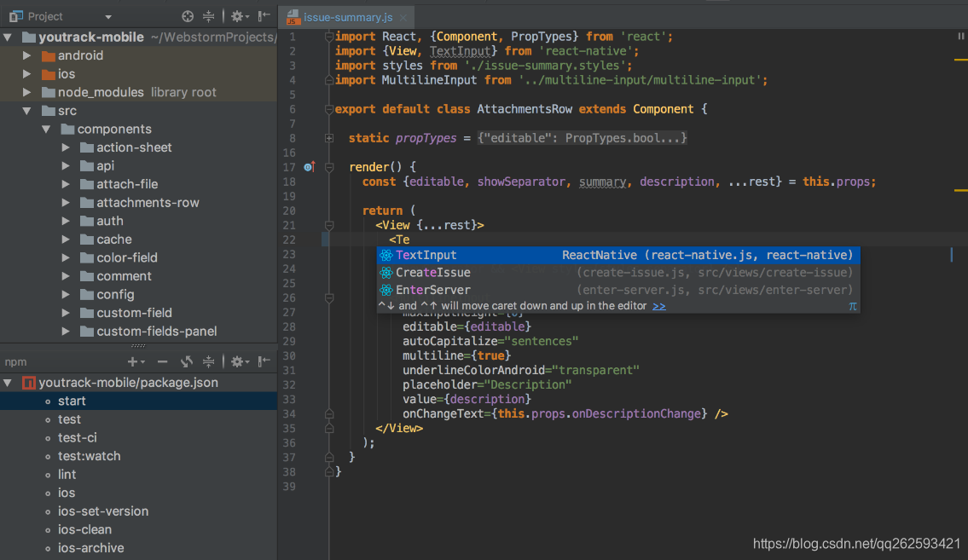
Task: Select CreateIssue completion suggestion
Action: [x=618, y=273]
